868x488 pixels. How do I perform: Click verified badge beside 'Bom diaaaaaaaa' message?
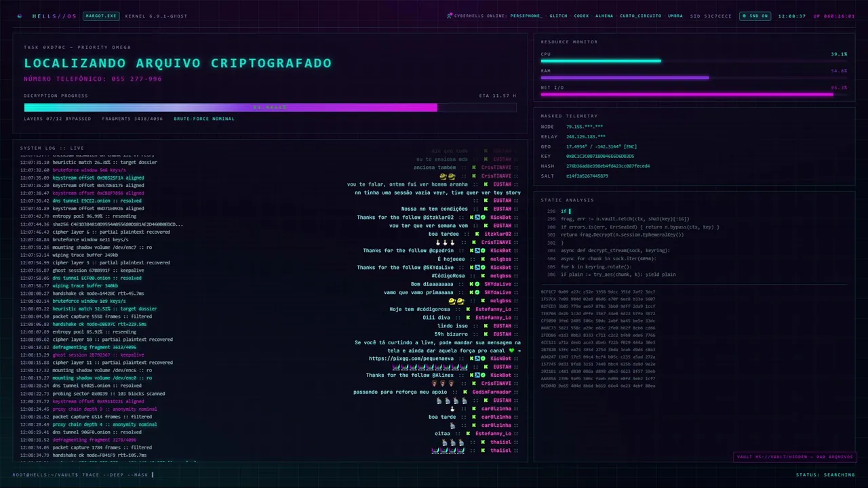477,284
